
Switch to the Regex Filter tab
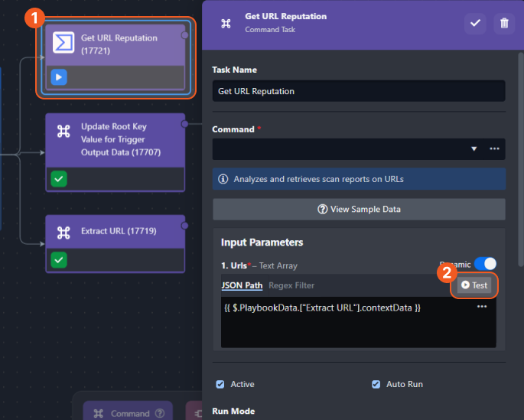tap(291, 285)
